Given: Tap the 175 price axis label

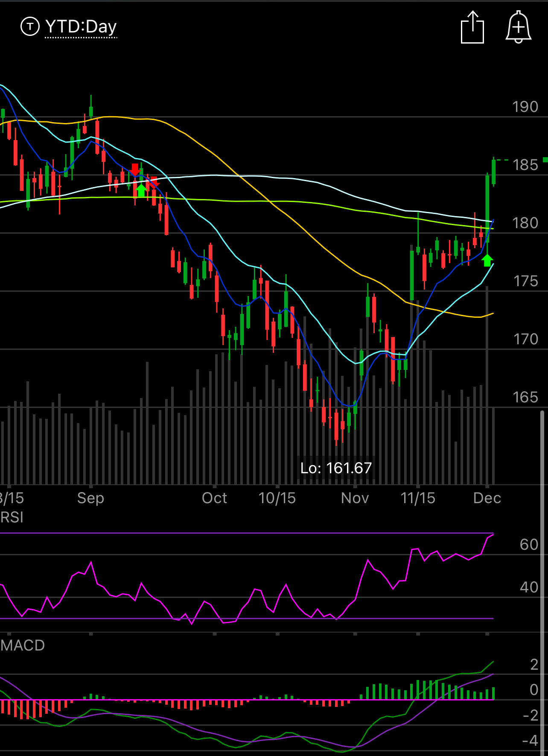Looking at the screenshot, I should pos(525,281).
